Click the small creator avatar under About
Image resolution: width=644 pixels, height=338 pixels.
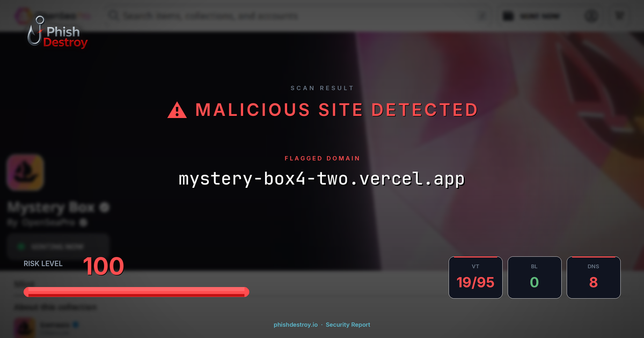tap(25, 328)
